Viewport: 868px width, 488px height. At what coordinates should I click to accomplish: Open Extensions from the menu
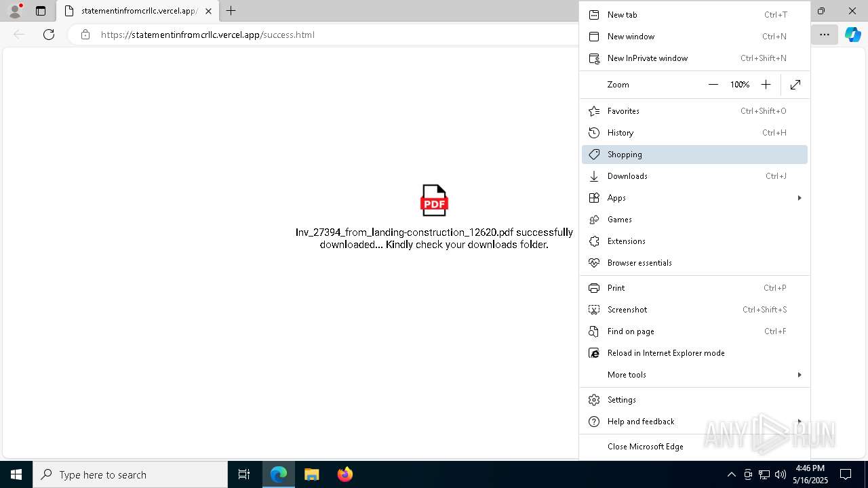coord(694,241)
